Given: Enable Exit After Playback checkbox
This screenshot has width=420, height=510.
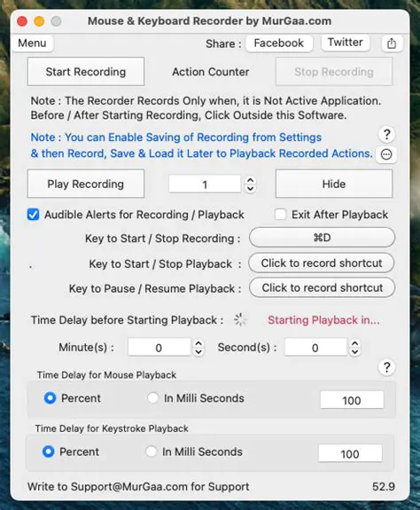Looking at the screenshot, I should pos(280,215).
